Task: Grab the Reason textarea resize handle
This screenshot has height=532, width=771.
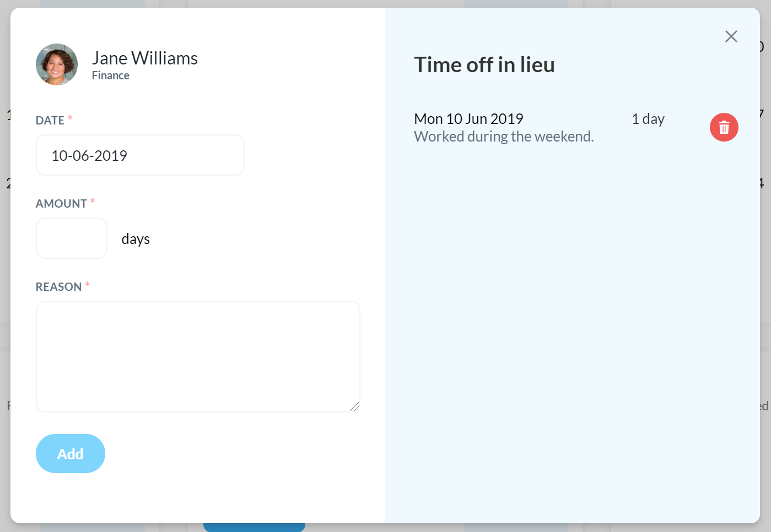Action: (355, 407)
